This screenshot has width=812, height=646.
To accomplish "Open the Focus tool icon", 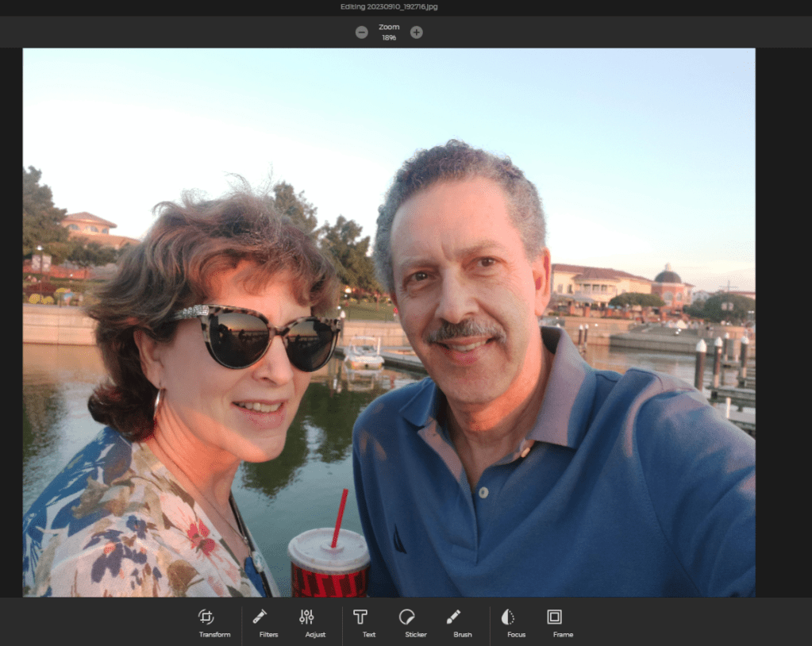I will click(x=508, y=617).
